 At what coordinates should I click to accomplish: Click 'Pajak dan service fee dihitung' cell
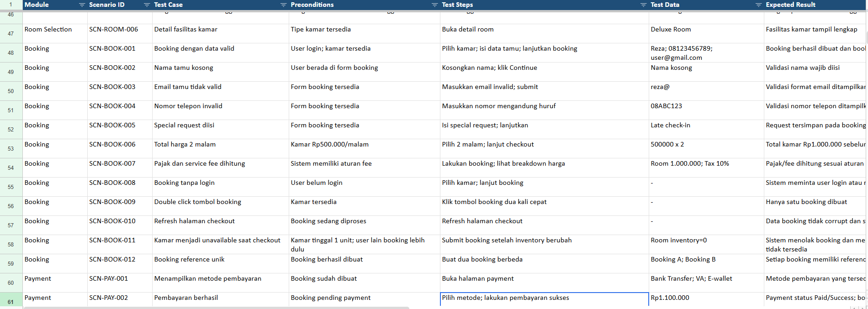point(221,168)
